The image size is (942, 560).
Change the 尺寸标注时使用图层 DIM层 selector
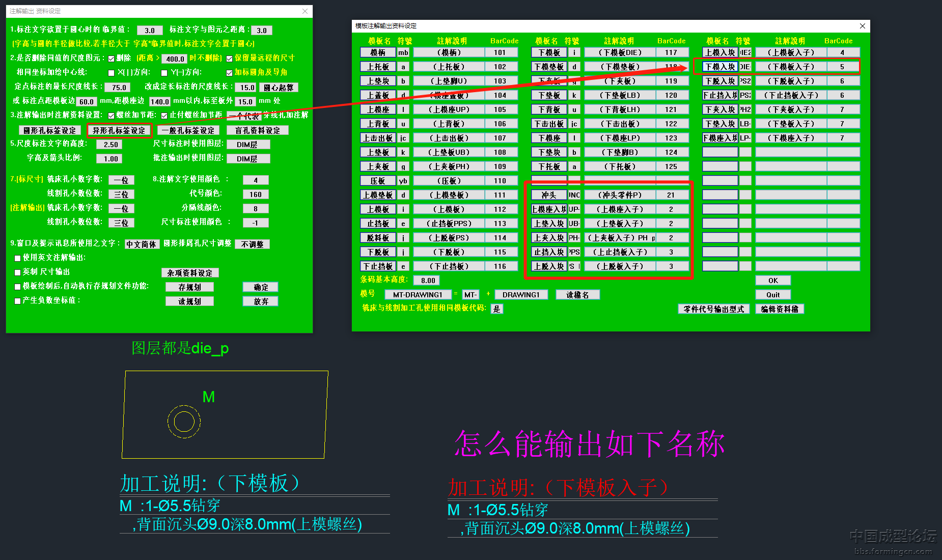pos(247,145)
